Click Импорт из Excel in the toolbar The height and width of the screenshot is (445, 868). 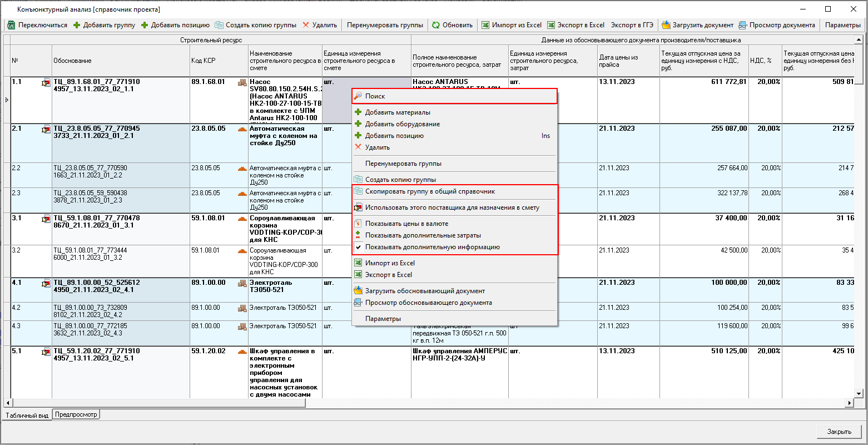(x=511, y=25)
